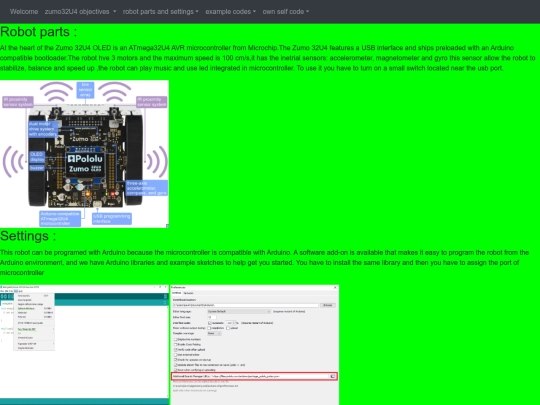Viewport: 540px width, 405px height.
Task: Open the Welcome page link
Action: click(x=24, y=12)
